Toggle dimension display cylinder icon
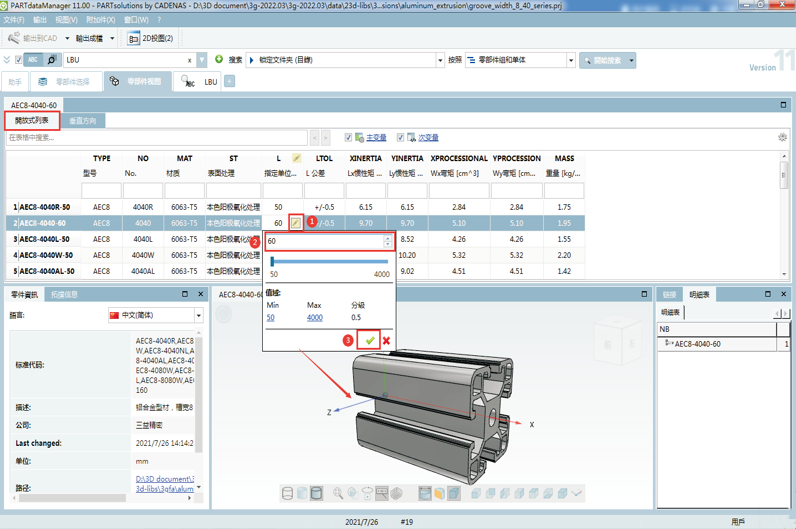The height and width of the screenshot is (529, 796). point(424,493)
